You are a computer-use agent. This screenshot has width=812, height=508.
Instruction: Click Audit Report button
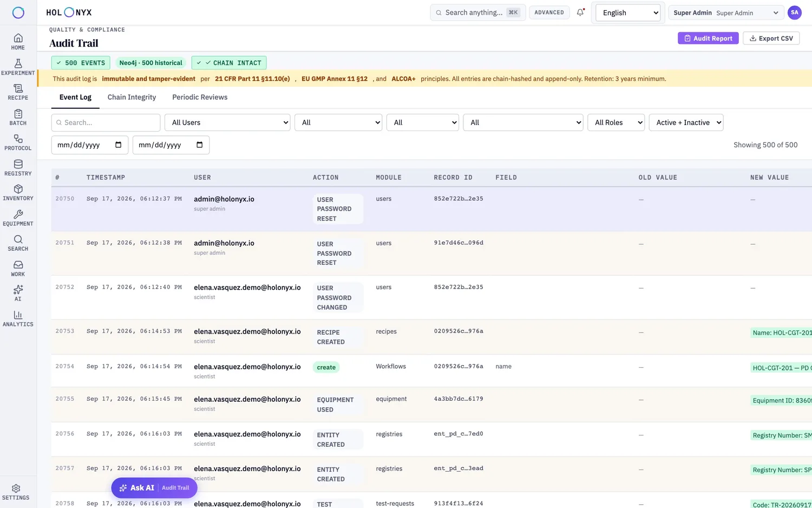click(x=708, y=38)
